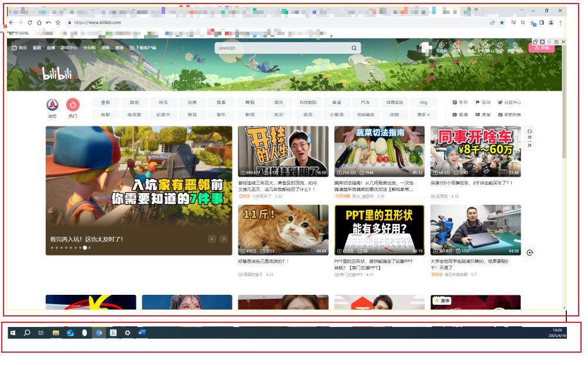Open Word from the taskbar
The width and height of the screenshot is (588, 365).
(142, 332)
